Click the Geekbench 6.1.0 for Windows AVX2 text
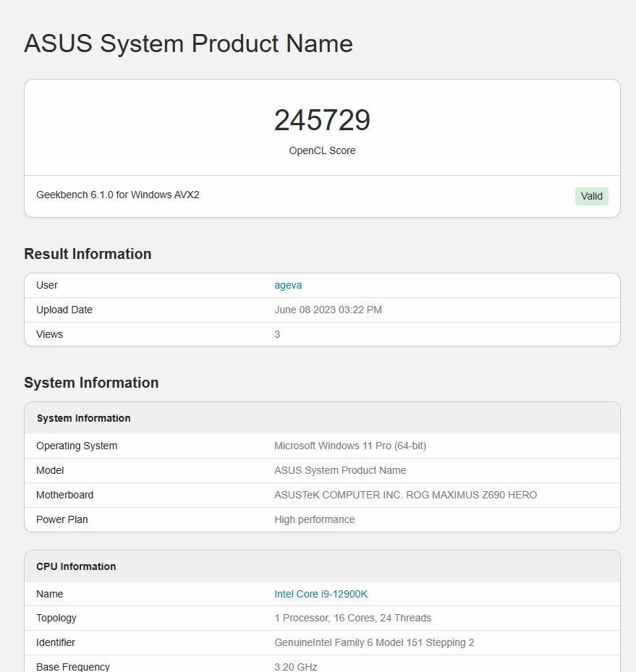This screenshot has height=672, width=636. [x=118, y=195]
